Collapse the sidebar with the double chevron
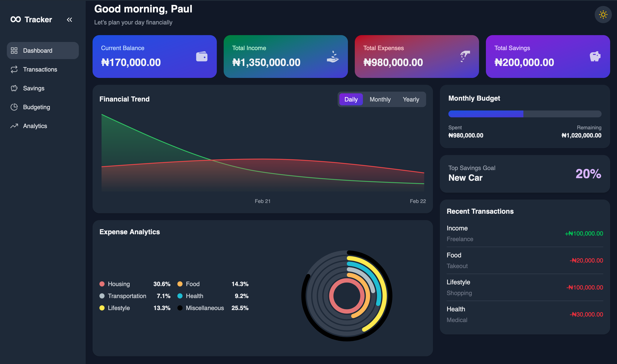The height and width of the screenshot is (364, 617). 69,20
